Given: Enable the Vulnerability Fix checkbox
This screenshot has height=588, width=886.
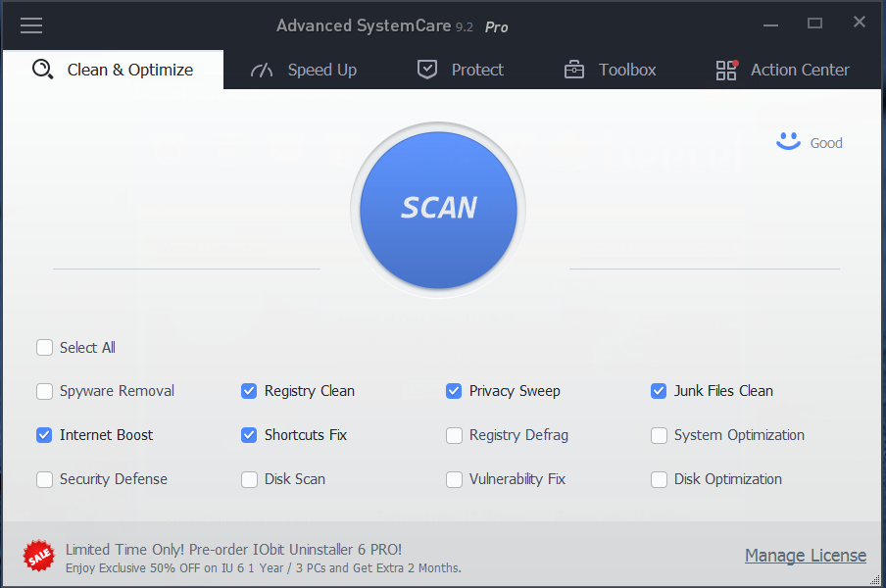Looking at the screenshot, I should pyautogui.click(x=454, y=479).
